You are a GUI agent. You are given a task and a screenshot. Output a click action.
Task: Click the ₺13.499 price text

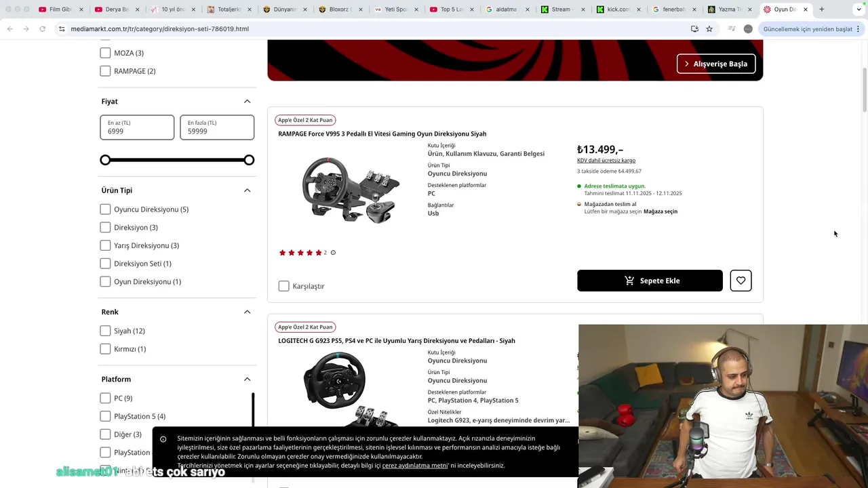[600, 150]
